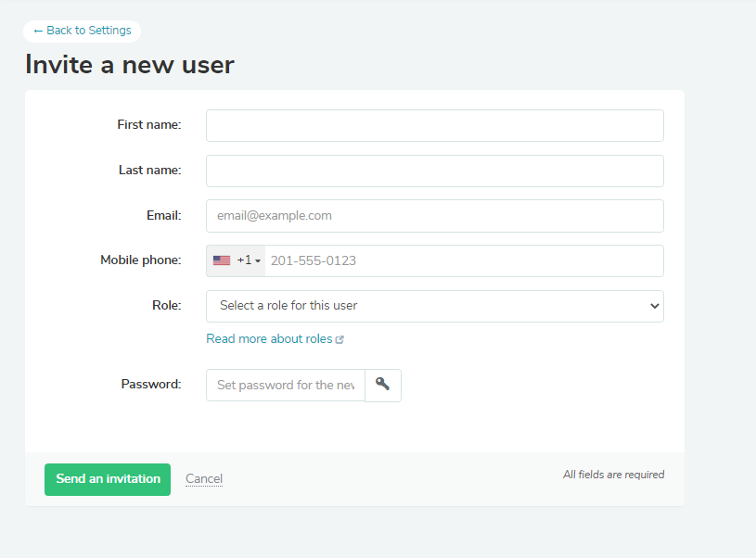Open the +1 country code dropdown arrow
The height and width of the screenshot is (558, 756).
click(x=258, y=261)
